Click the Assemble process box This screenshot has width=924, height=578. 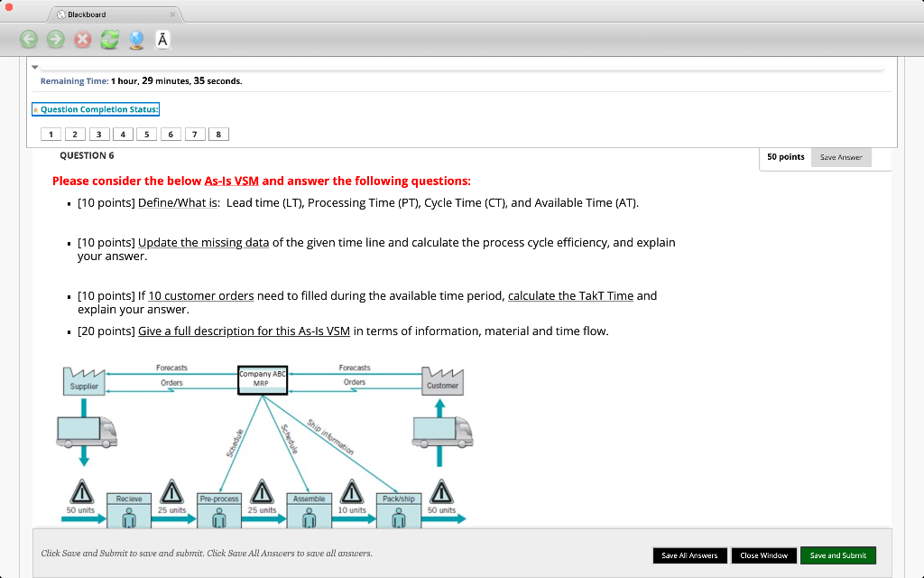click(309, 510)
